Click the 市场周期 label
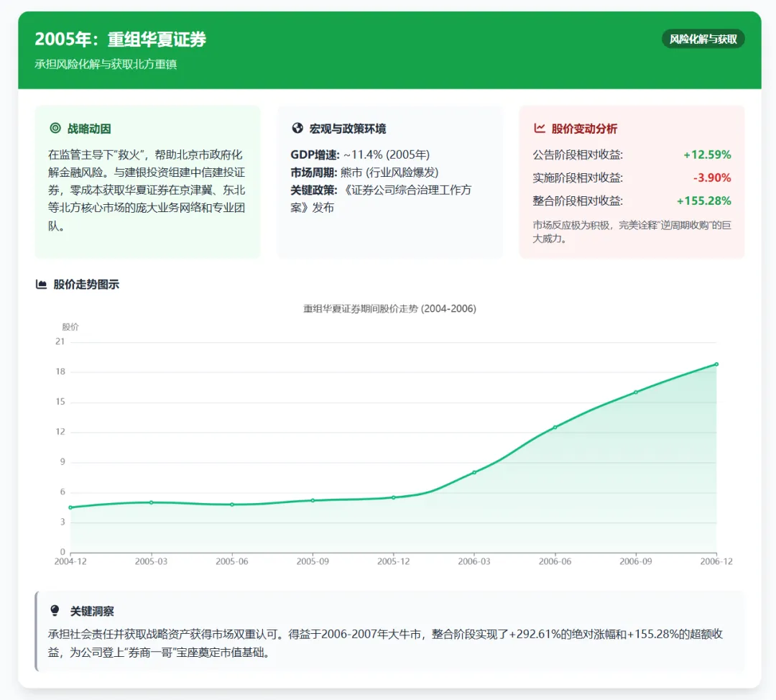 click(314, 172)
